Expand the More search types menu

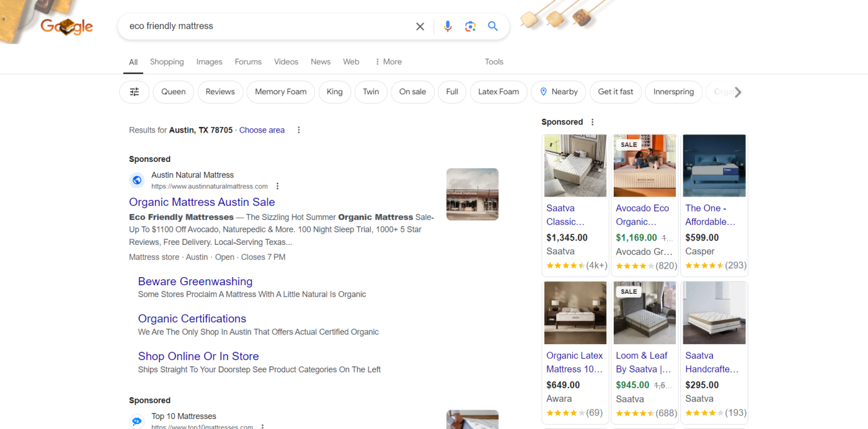pos(388,62)
